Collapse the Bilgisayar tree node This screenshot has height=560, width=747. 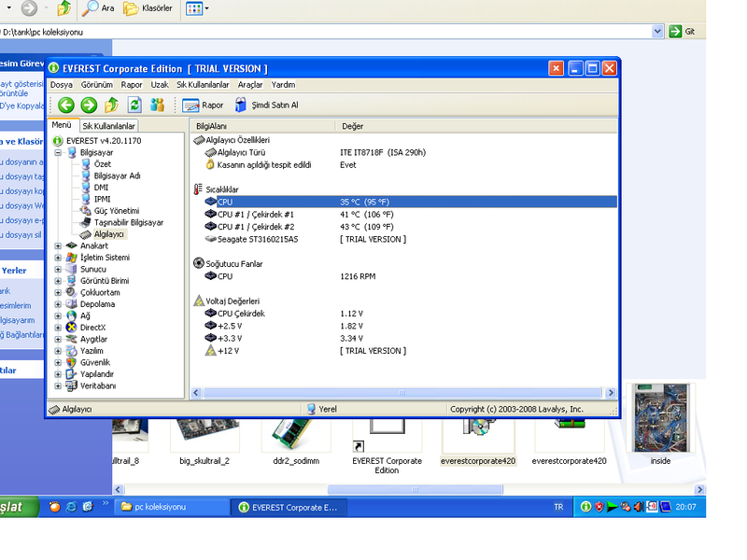58,152
